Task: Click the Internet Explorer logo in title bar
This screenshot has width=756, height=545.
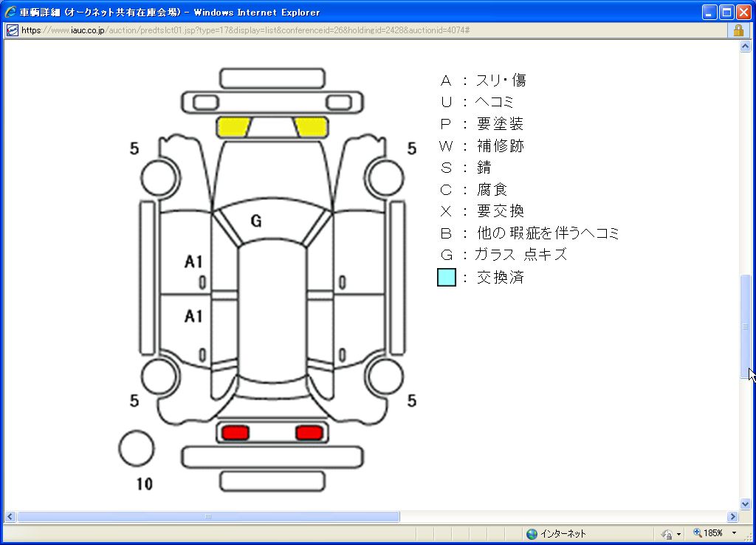Action: point(10,12)
